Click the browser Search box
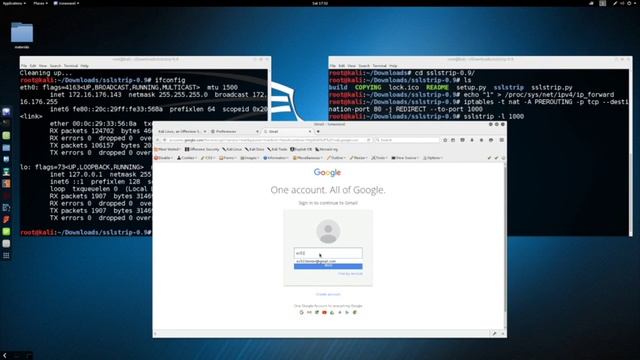This screenshot has width=640, height=360. coord(407,140)
